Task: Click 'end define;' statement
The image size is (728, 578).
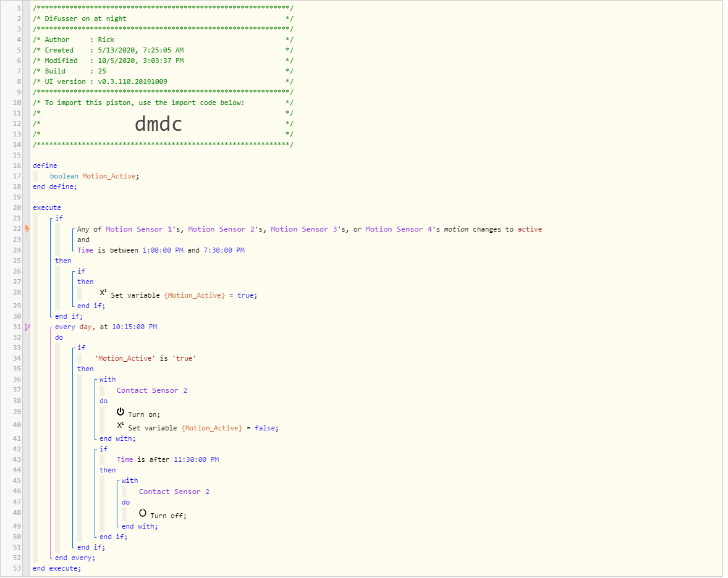Action: (x=55, y=186)
